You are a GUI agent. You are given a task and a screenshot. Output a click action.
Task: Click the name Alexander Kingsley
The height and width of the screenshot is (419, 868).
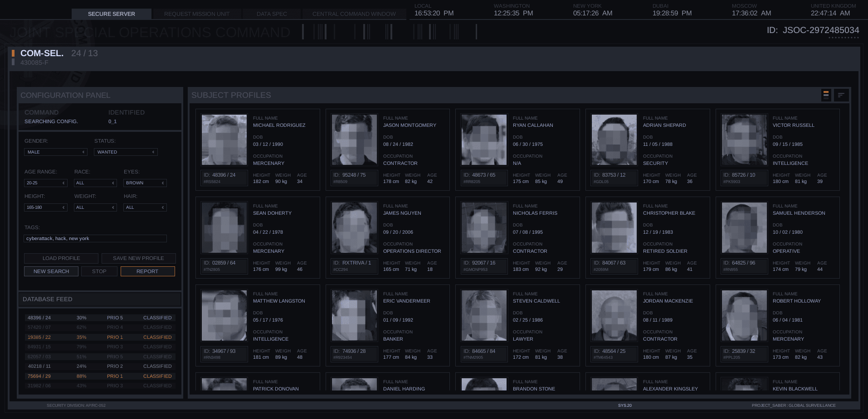670,389
